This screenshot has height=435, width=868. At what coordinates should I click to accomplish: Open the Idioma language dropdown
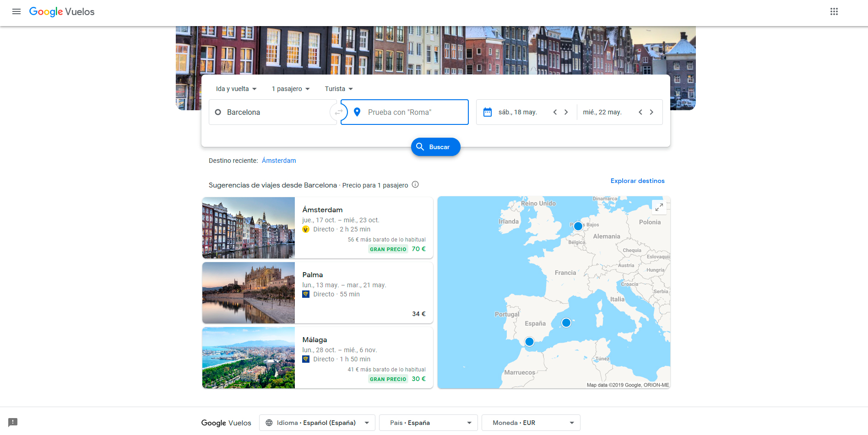coord(317,423)
